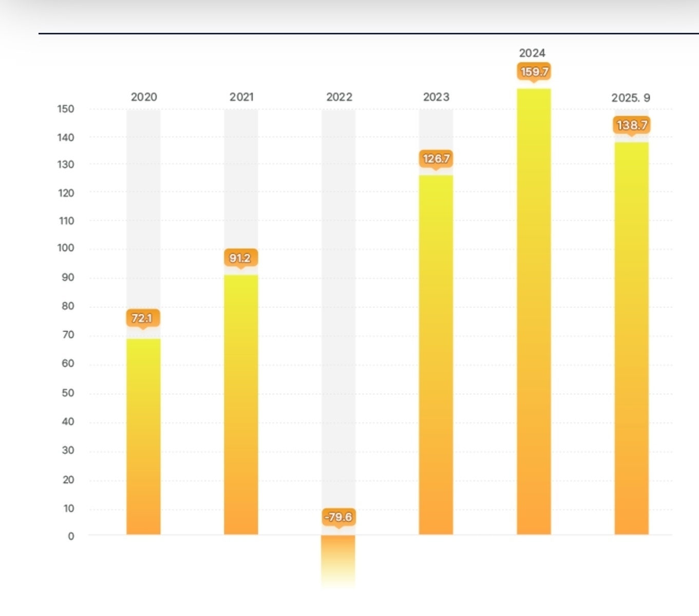Click the 2025.9 bar
The image size is (699, 616).
[631, 339]
